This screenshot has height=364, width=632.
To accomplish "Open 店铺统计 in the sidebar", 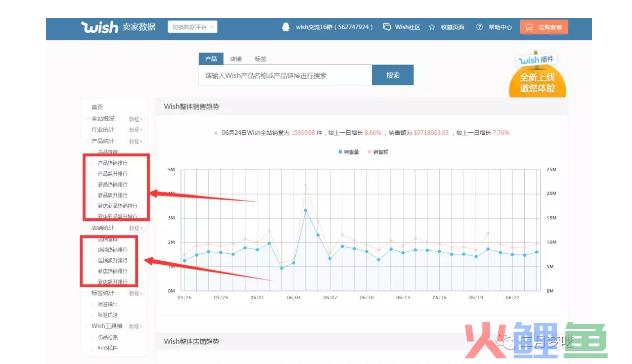I will click(103, 228).
